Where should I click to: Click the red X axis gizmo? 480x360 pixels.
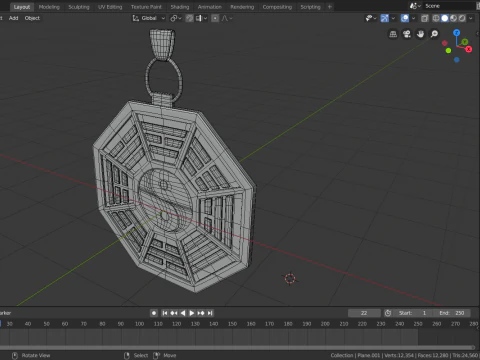(469, 49)
